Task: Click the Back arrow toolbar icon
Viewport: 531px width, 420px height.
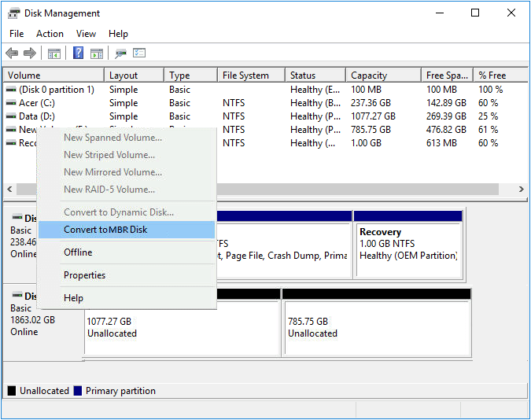Action: tap(12, 53)
